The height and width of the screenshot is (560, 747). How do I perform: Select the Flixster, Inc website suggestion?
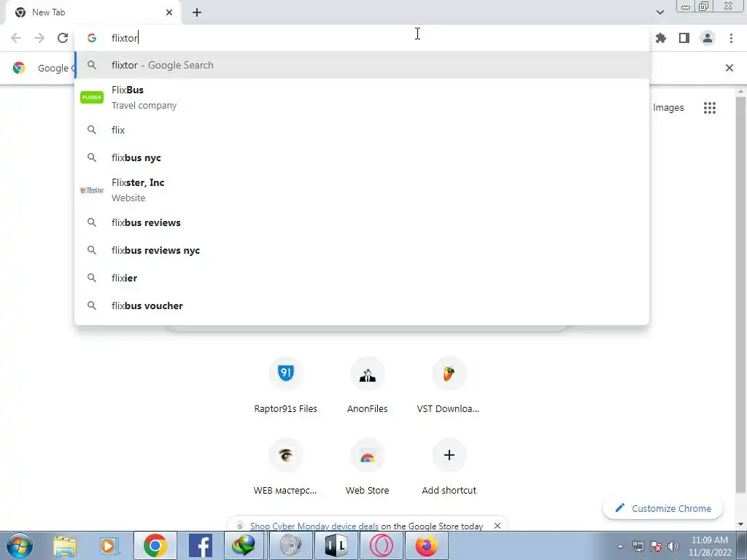362,190
